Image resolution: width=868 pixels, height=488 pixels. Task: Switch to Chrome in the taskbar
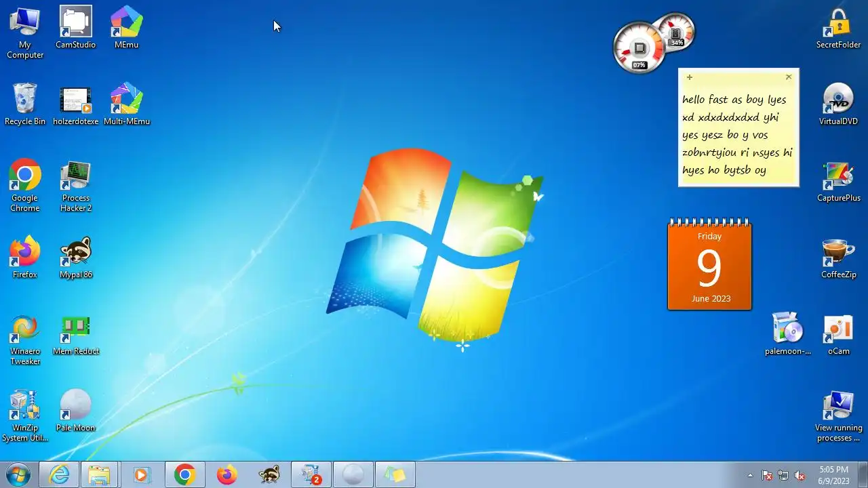(184, 475)
